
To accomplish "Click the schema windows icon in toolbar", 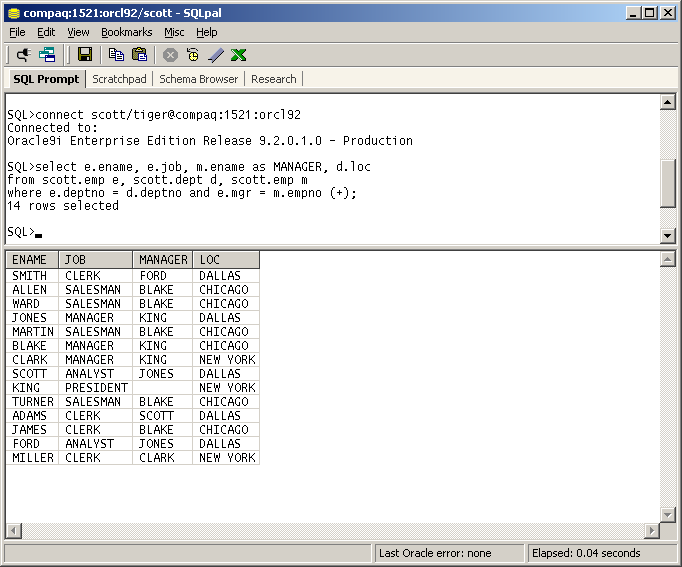I will (47, 55).
